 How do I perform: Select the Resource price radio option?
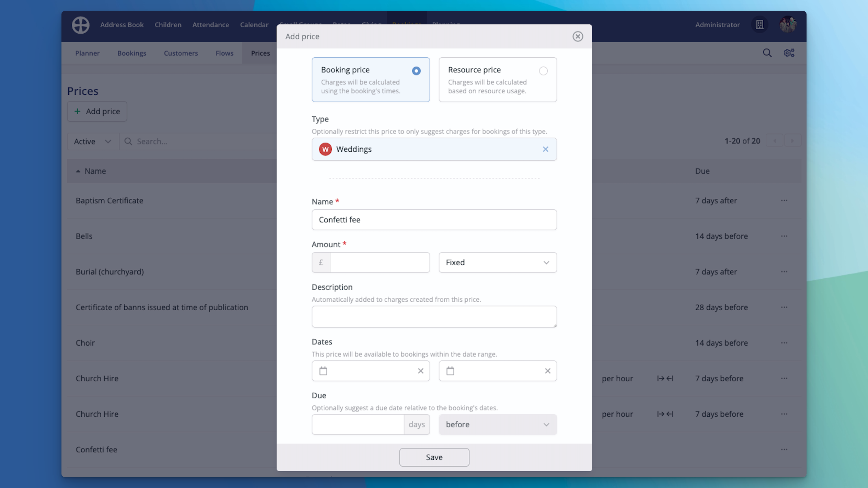[x=543, y=71]
